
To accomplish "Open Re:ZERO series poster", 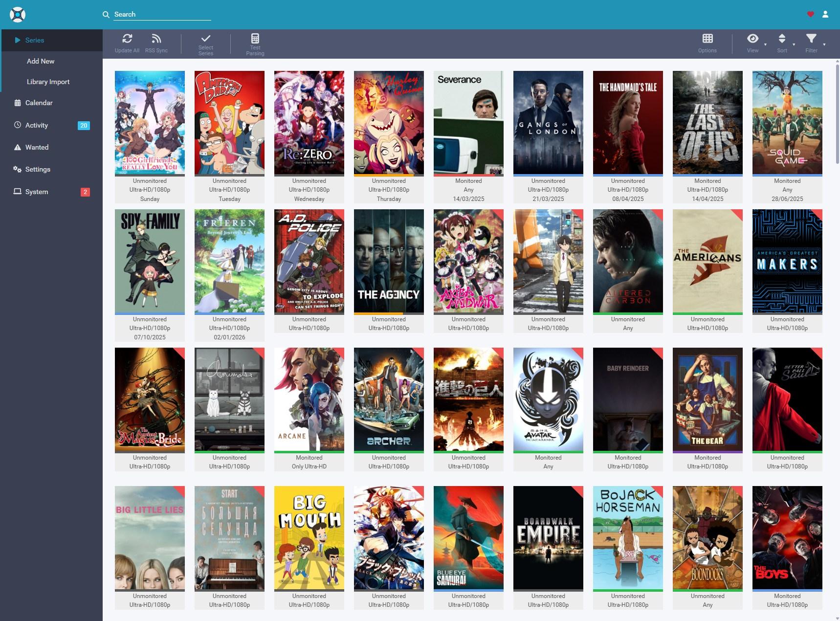I will pos(309,122).
